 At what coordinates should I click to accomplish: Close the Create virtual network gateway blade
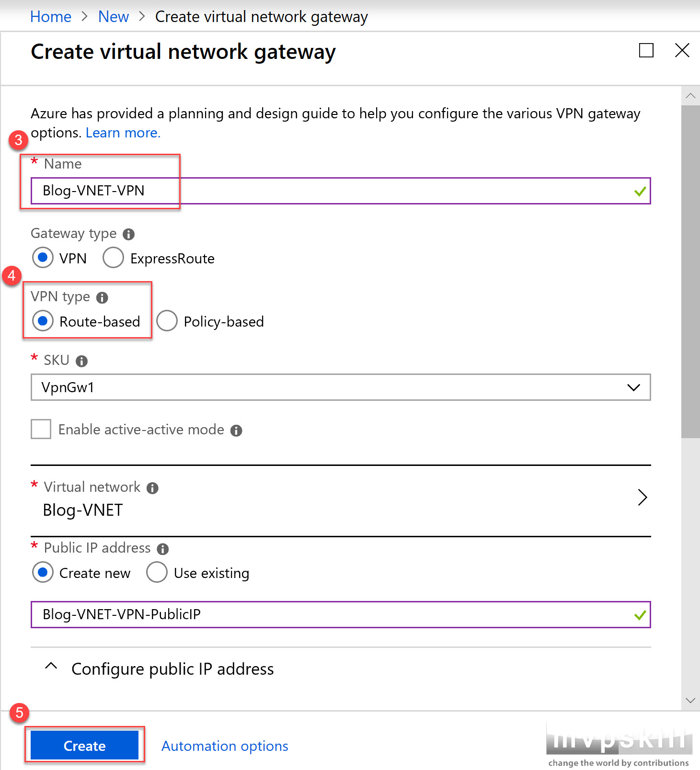pyautogui.click(x=682, y=50)
